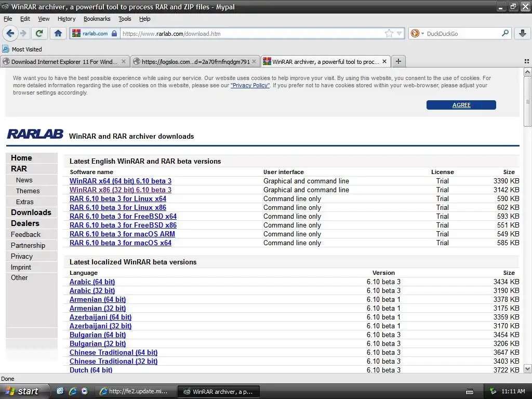Download the Arabic (64 bit) version
This screenshot has height=399, width=532.
[92, 282]
